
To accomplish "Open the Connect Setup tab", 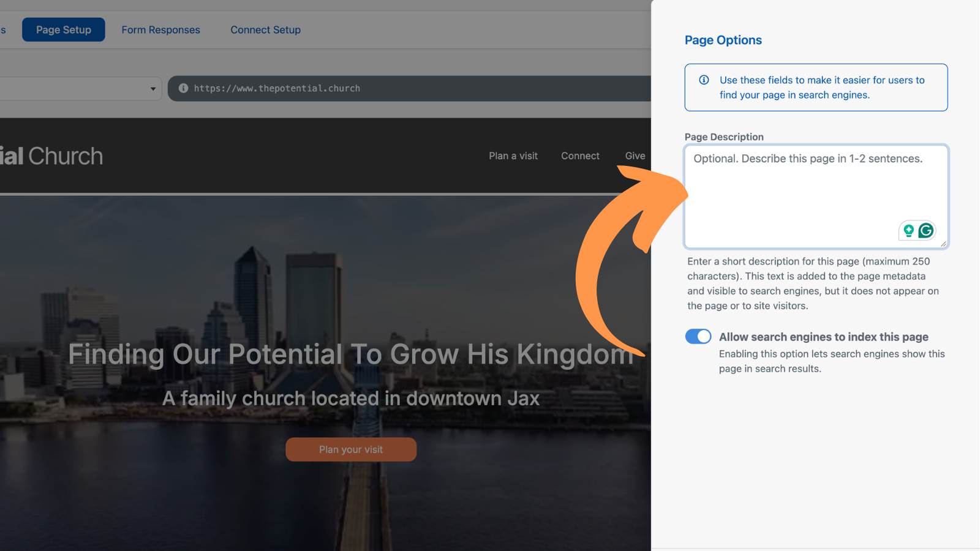I will coord(265,29).
